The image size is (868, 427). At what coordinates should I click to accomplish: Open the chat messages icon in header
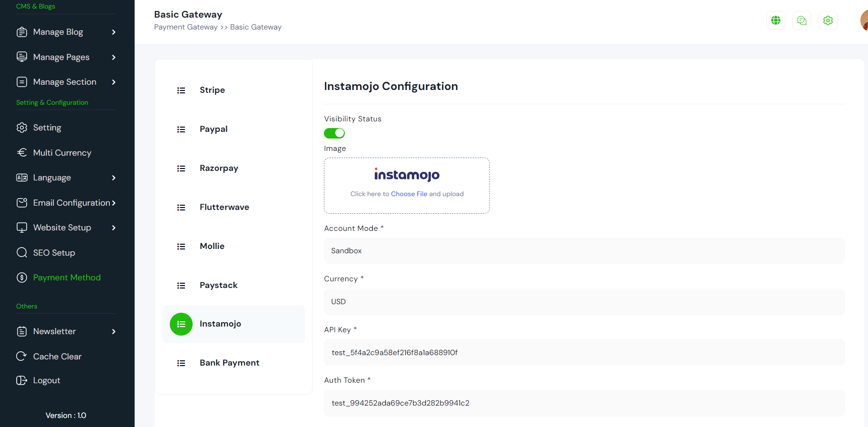[802, 20]
